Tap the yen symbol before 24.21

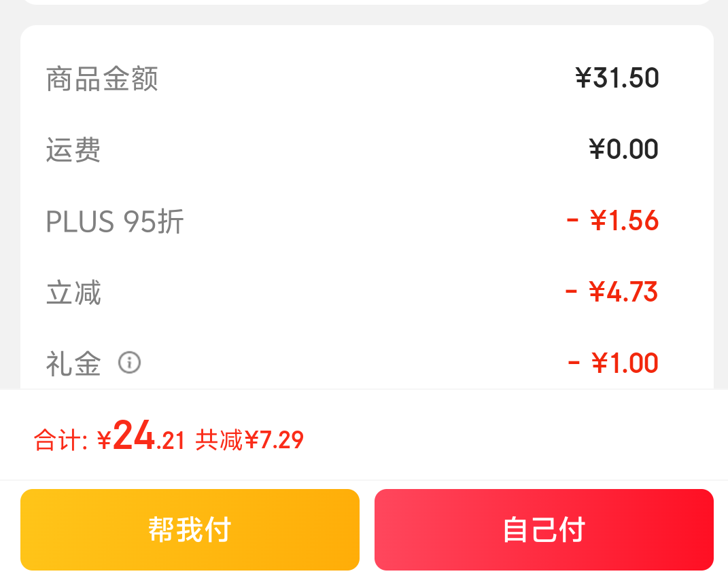pos(105,439)
